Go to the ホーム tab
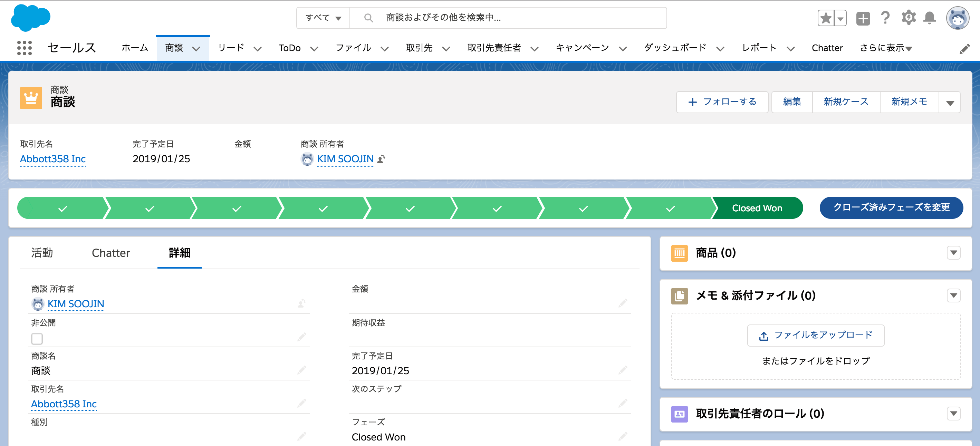This screenshot has height=446, width=980. pos(135,48)
